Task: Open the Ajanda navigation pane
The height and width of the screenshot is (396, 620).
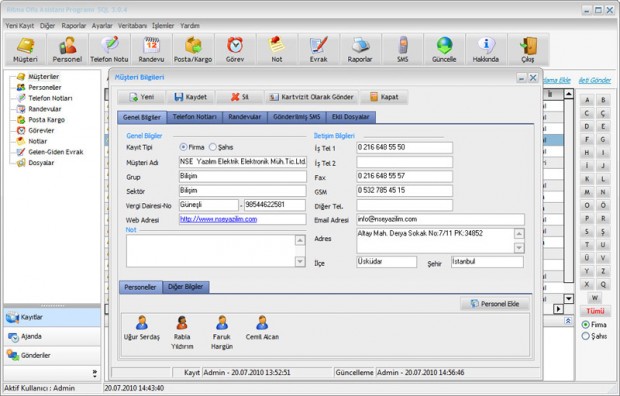Action: (52, 336)
